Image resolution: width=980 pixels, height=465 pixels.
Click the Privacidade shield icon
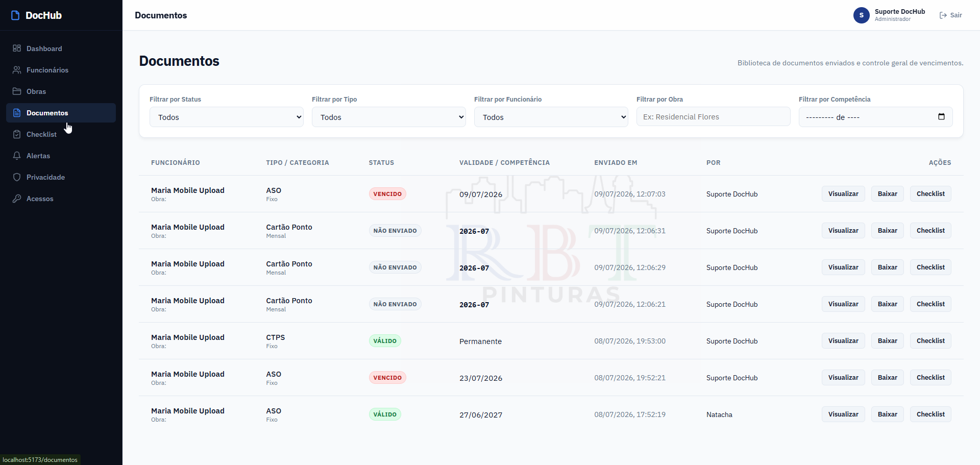point(17,177)
